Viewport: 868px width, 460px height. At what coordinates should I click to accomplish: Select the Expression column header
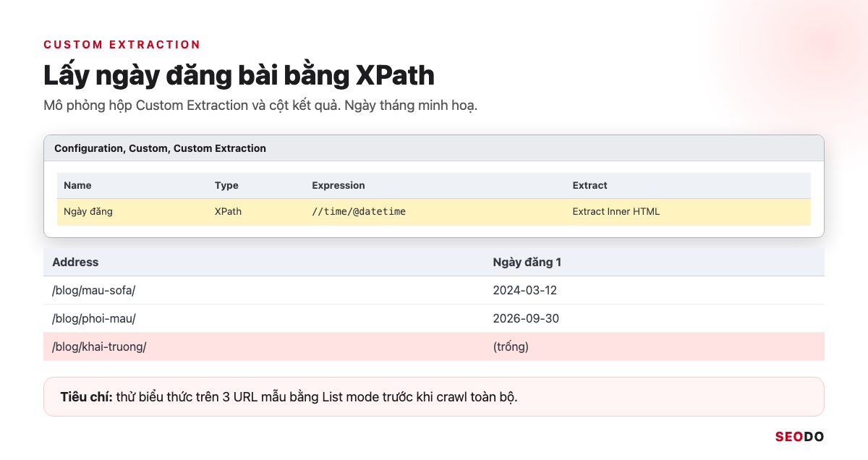coord(339,185)
